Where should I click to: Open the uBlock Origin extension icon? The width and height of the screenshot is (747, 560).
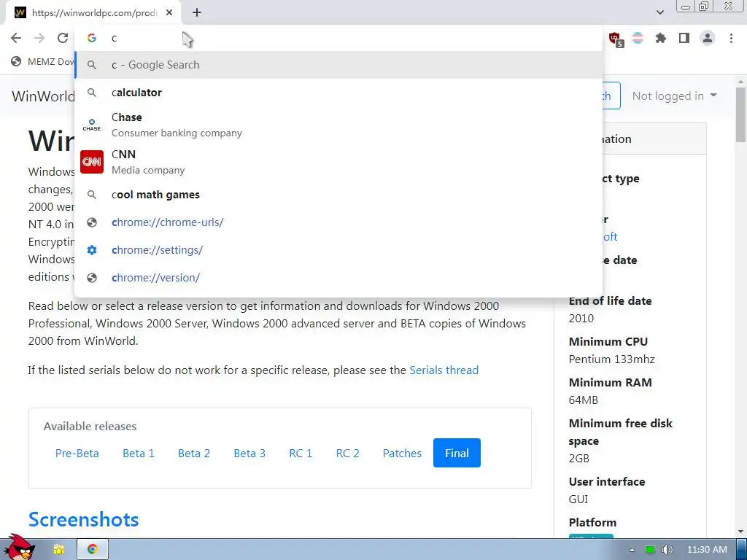pyautogui.click(x=615, y=39)
